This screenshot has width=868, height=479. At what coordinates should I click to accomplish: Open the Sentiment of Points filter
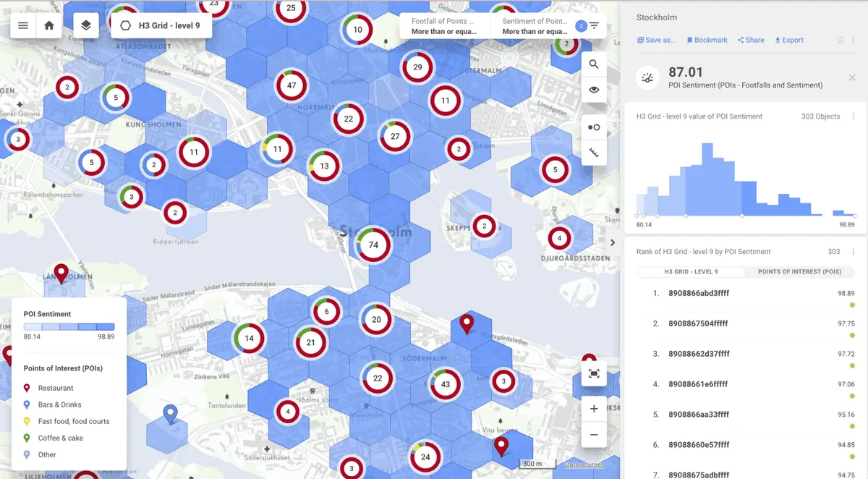535,27
